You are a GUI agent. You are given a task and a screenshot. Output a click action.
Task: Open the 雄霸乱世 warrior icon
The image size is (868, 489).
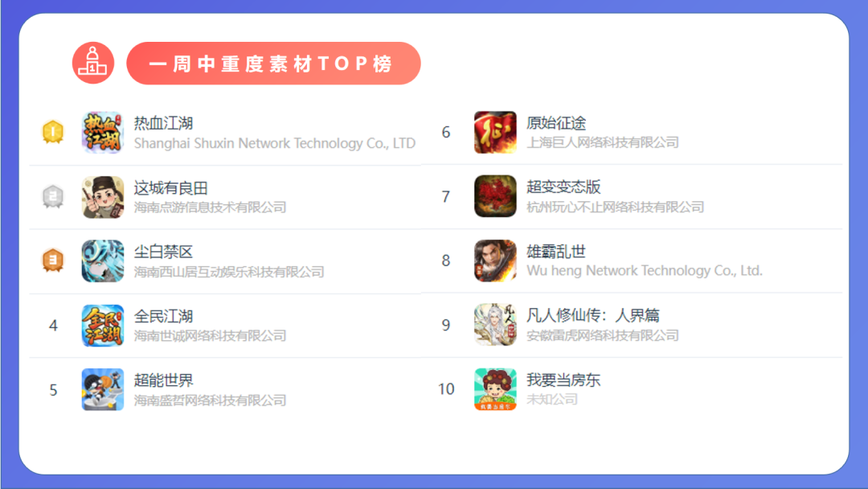pos(495,261)
